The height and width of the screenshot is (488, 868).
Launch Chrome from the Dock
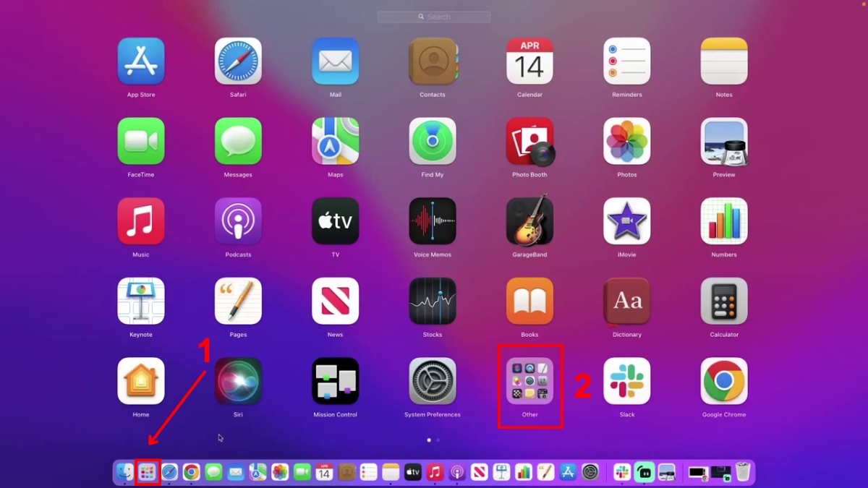tap(191, 472)
